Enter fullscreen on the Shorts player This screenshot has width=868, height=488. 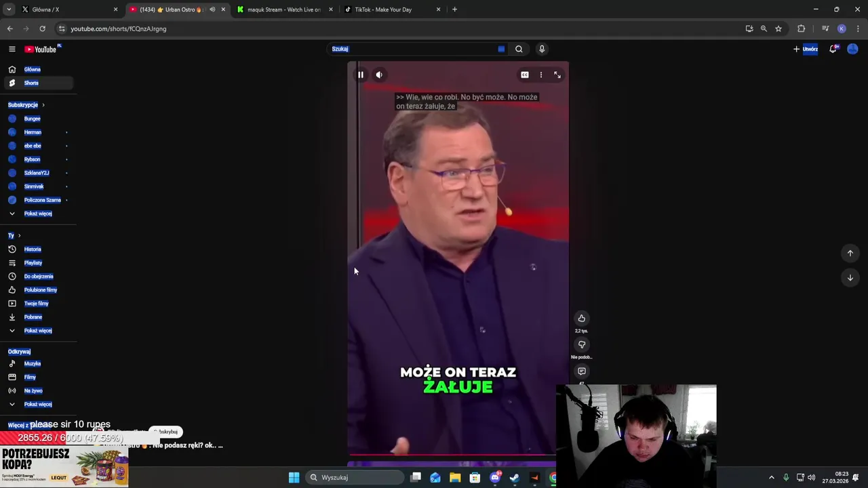click(x=557, y=75)
